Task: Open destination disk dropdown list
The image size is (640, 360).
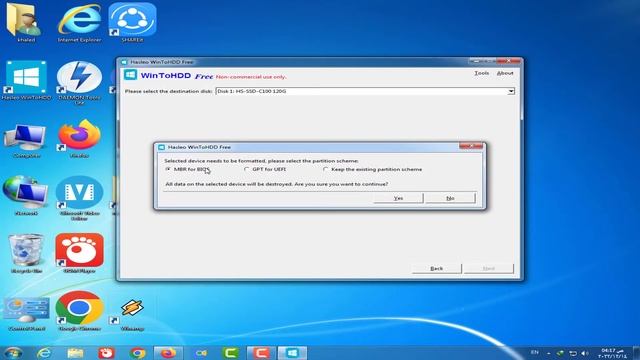Action: point(511,91)
